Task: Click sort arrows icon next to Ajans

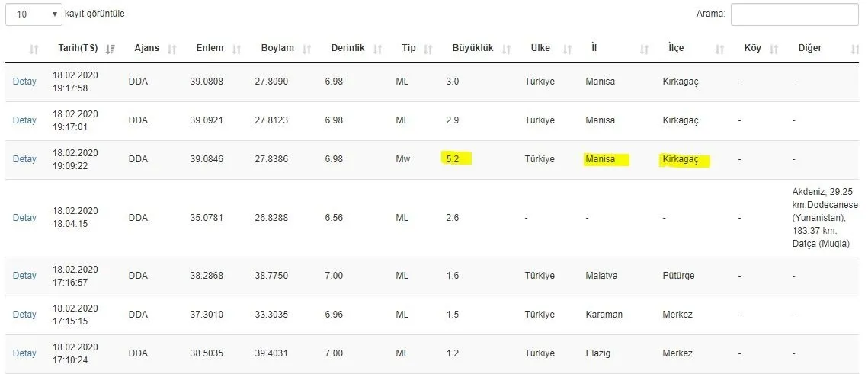Action: (x=171, y=50)
